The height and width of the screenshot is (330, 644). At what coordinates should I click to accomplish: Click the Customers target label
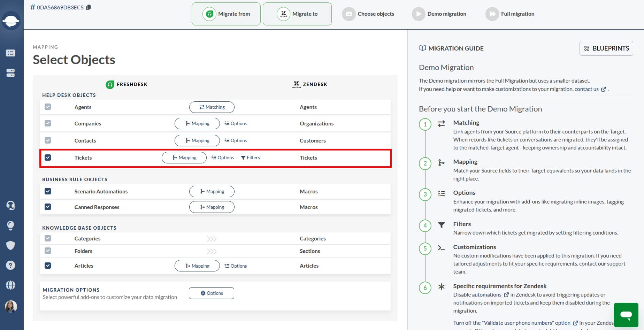(313, 140)
